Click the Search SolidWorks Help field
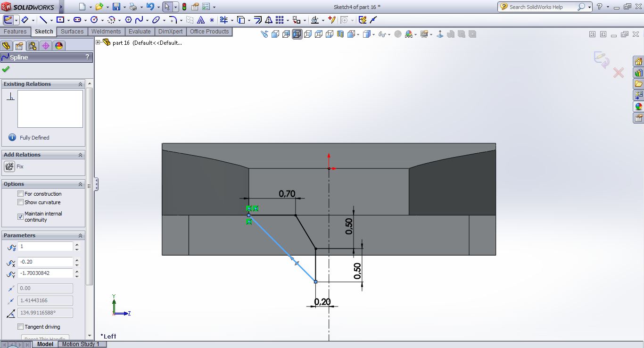Image resolution: width=644 pixels, height=348 pixels. (x=541, y=7)
